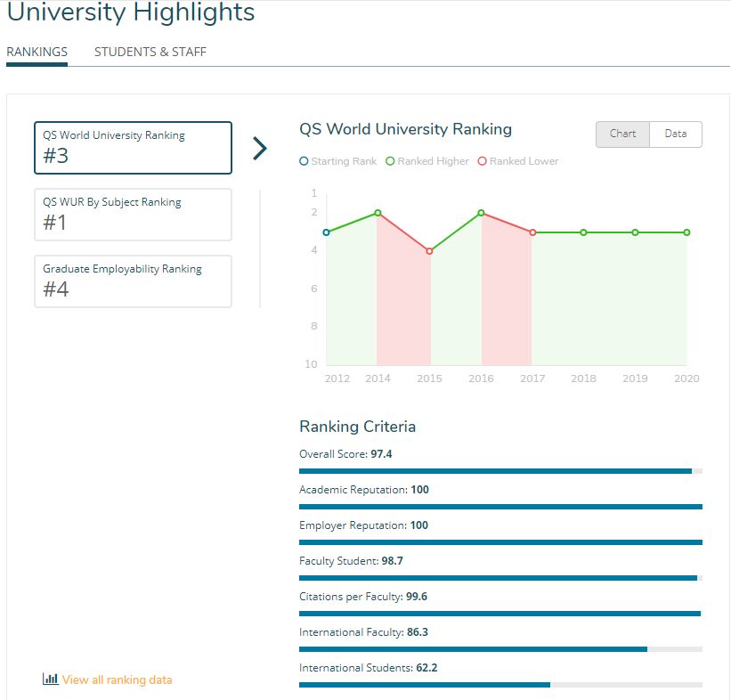Click the 2015 data point on the chart
This screenshot has width=731, height=700.
coord(429,251)
